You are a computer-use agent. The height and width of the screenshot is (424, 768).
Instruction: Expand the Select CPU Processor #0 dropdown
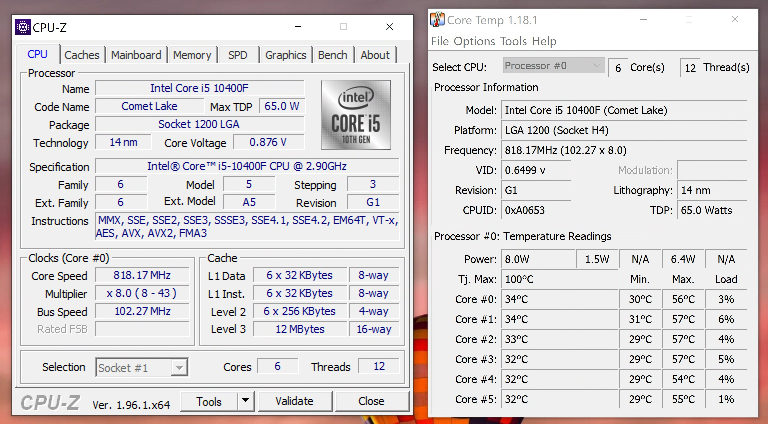pyautogui.click(x=553, y=66)
